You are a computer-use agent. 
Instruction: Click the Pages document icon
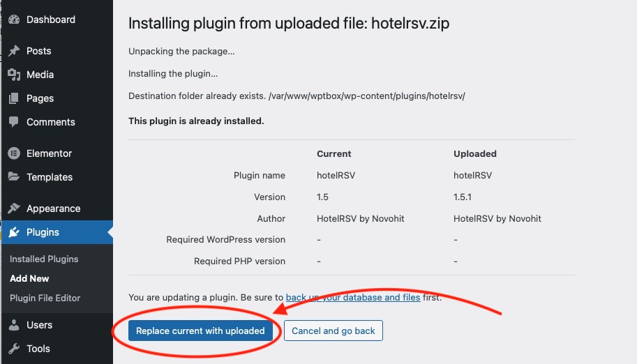click(x=14, y=98)
